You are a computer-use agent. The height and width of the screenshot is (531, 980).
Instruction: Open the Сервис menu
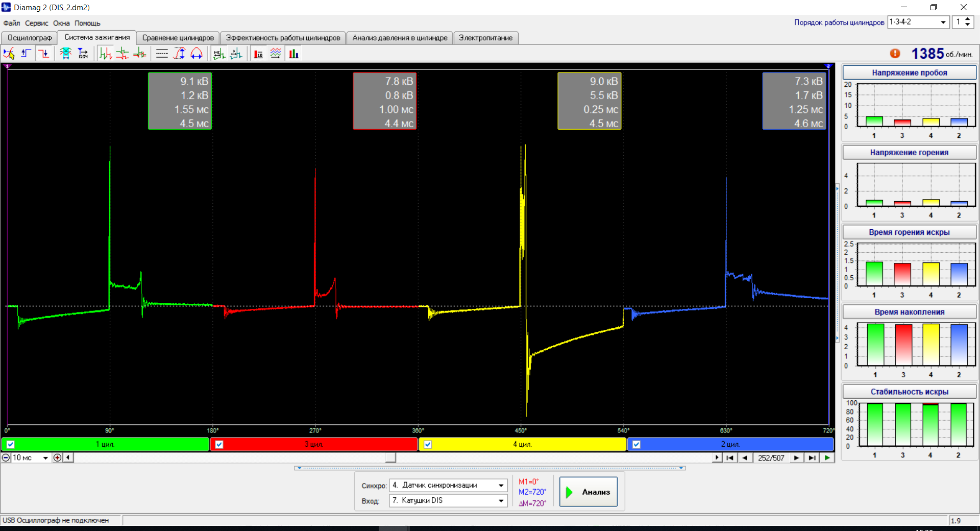click(36, 23)
